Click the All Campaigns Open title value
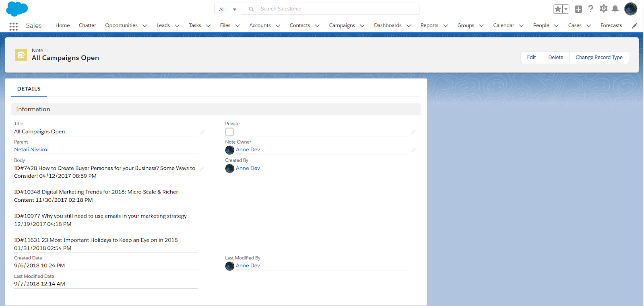The width and height of the screenshot is (644, 306). (39, 131)
